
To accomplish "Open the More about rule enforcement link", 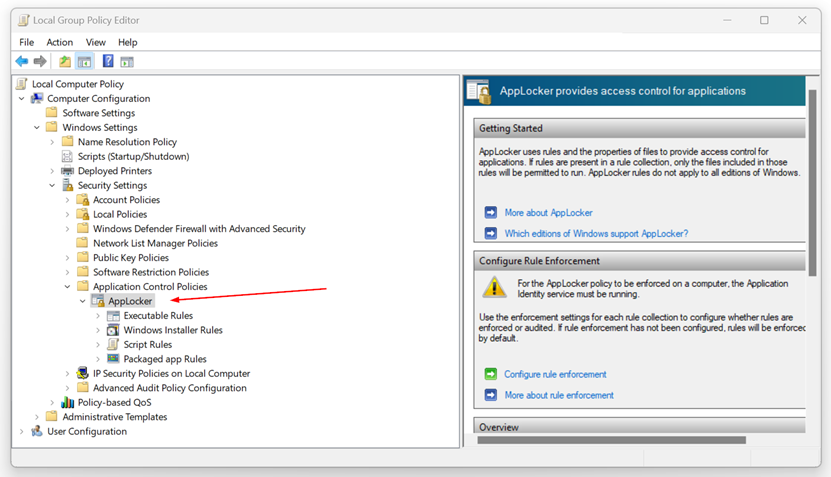I will [559, 395].
